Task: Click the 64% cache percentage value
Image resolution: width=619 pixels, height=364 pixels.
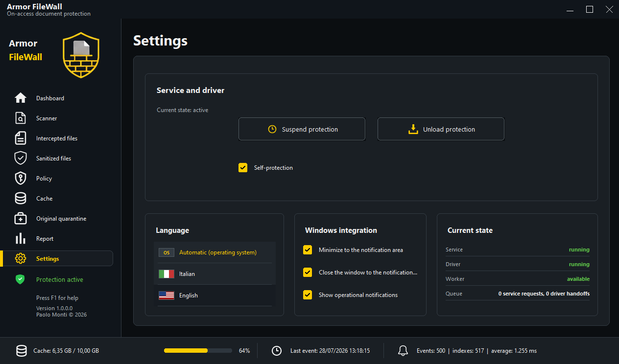Action: (244, 351)
